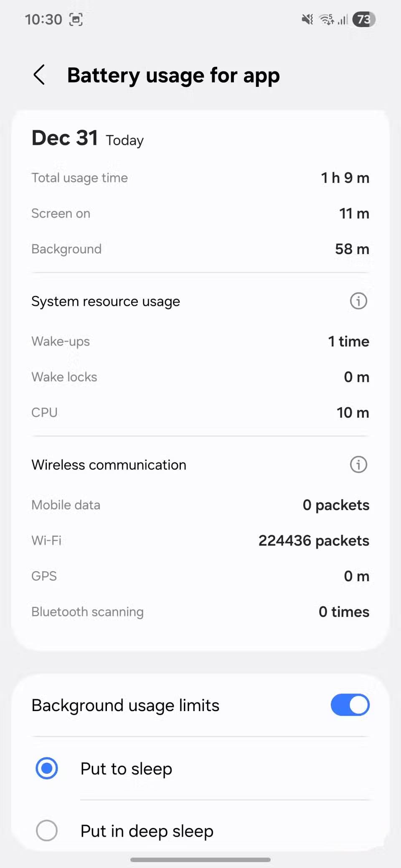
Task: Open Wireless communication info icon
Action: click(358, 464)
